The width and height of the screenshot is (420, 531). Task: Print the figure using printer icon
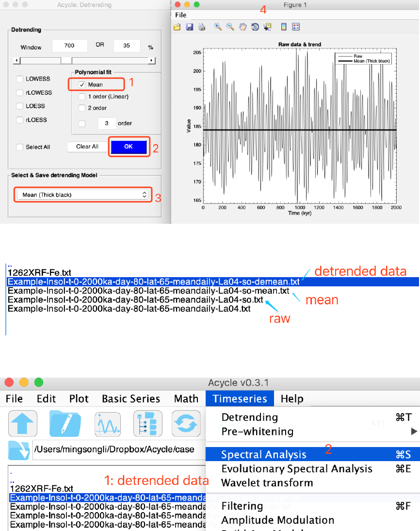pyautogui.click(x=202, y=27)
